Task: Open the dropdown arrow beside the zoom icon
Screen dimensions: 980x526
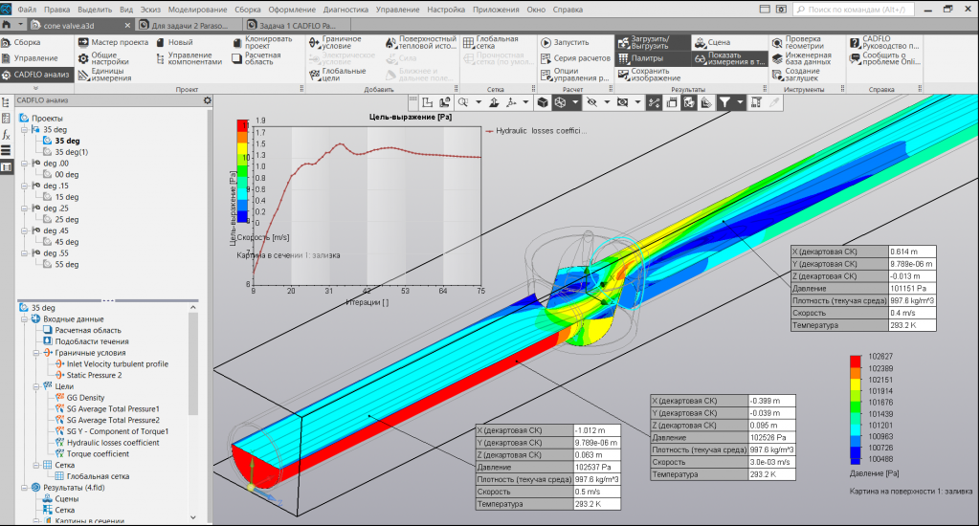Action: pos(479,102)
